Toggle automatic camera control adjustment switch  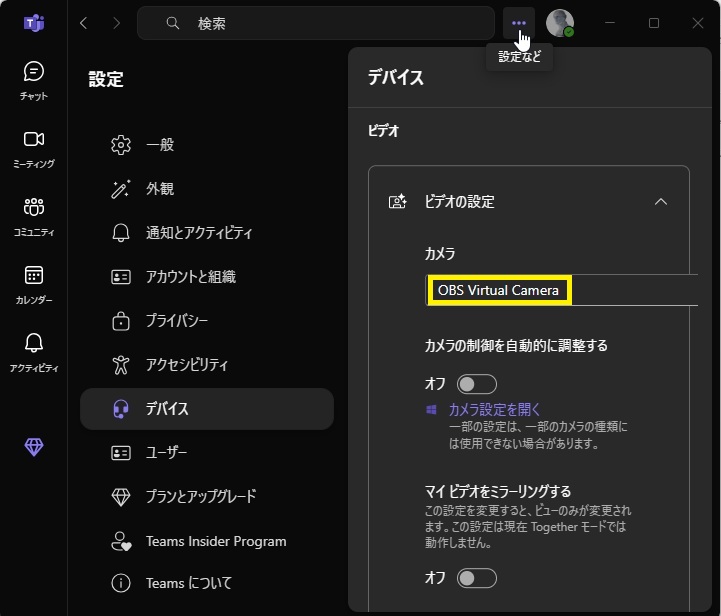[477, 384]
